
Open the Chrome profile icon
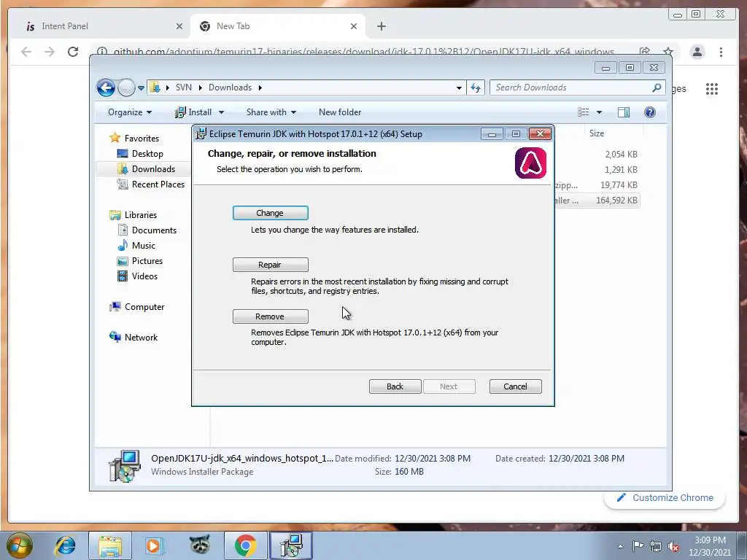pos(697,52)
